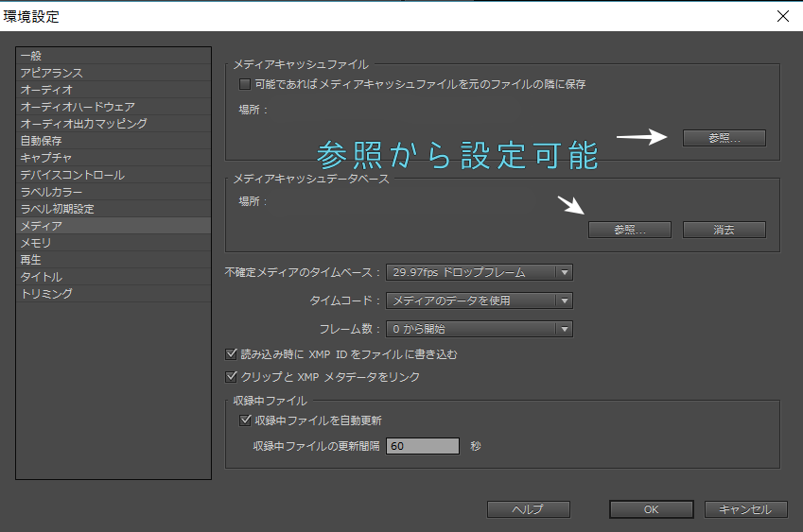The width and height of the screenshot is (803, 532).
Task: Click 参照 button for media cache database
Action: pos(629,230)
